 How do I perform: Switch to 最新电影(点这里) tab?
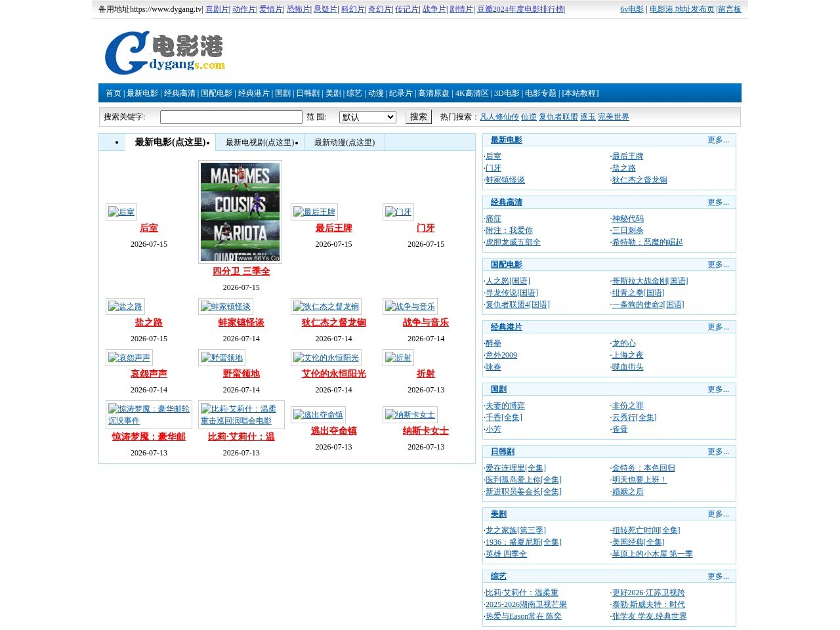point(170,142)
